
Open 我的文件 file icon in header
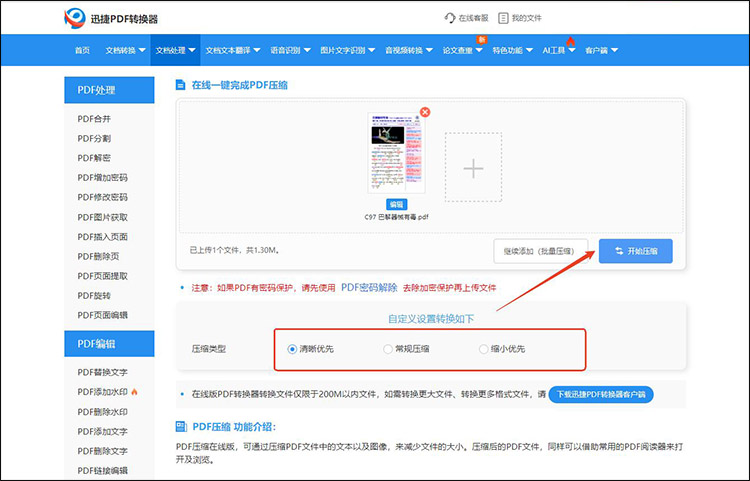(x=503, y=18)
